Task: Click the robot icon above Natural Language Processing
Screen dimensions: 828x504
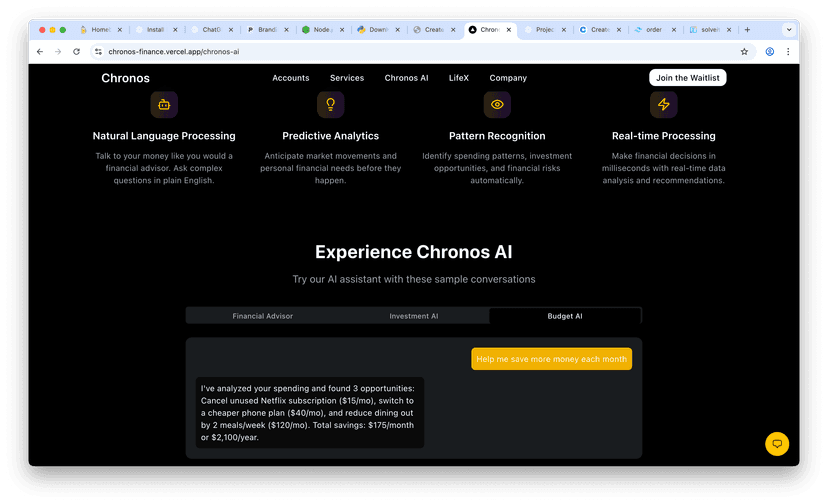Action: click(164, 105)
